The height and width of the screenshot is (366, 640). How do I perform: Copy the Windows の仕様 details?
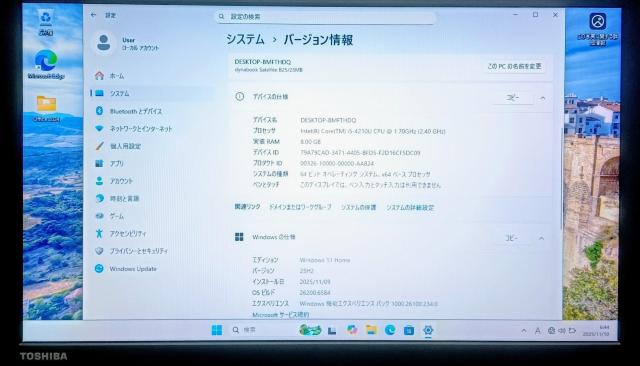(x=511, y=238)
